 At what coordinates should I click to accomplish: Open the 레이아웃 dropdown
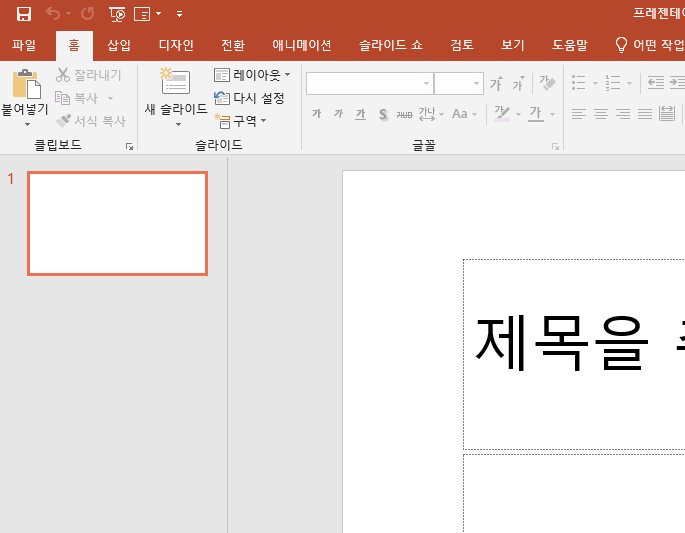click(x=252, y=75)
